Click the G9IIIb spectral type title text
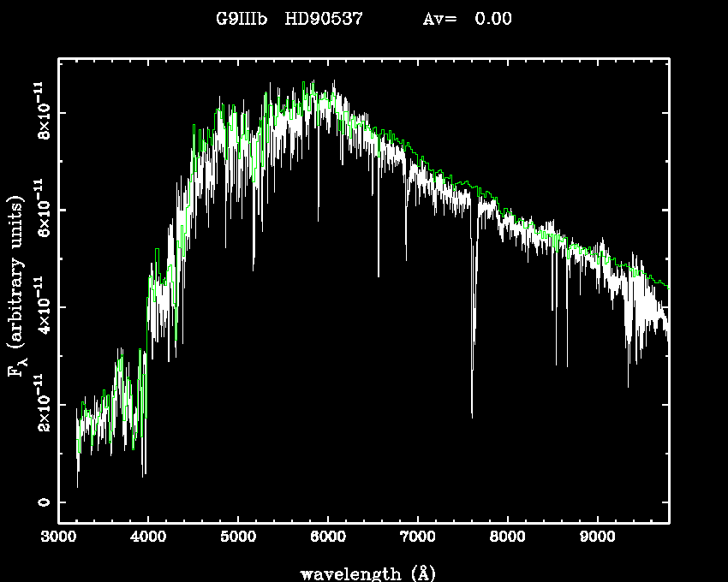The image size is (728, 582). pyautogui.click(x=241, y=19)
